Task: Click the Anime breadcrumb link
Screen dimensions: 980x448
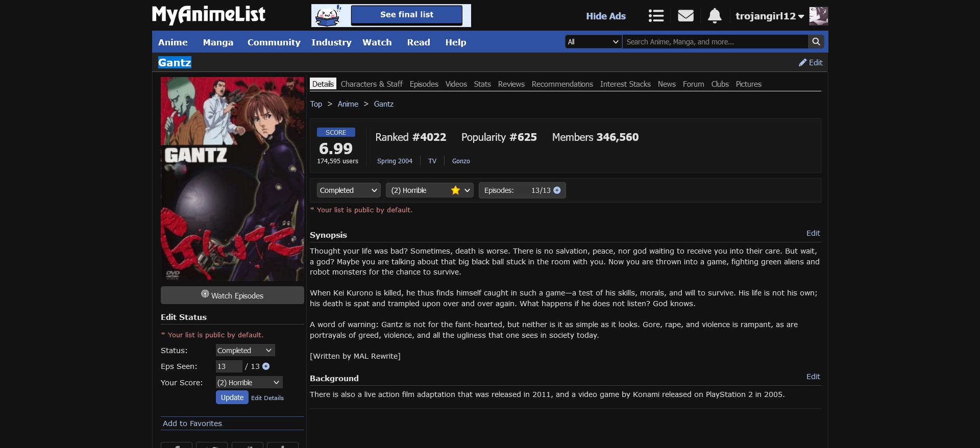Action: pyautogui.click(x=348, y=104)
